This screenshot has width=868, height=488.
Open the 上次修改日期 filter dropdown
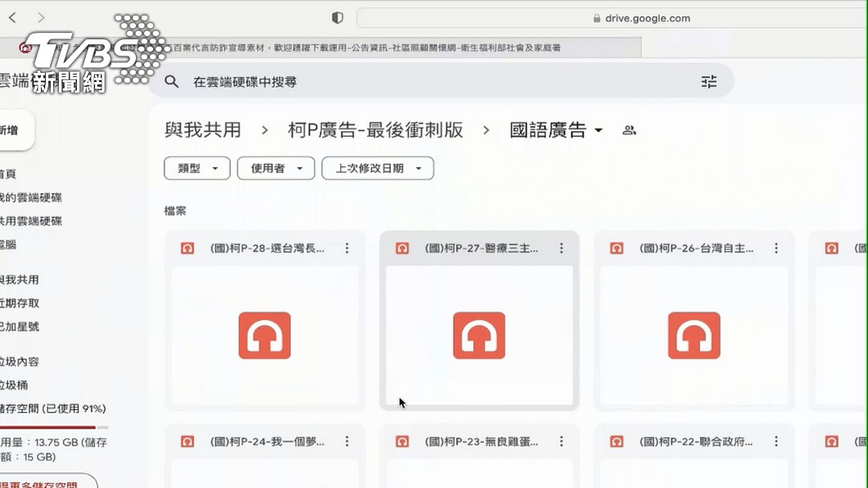[377, 168]
